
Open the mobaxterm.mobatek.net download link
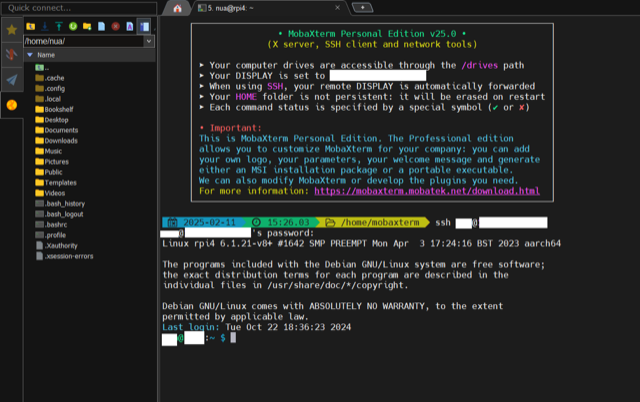(427, 191)
